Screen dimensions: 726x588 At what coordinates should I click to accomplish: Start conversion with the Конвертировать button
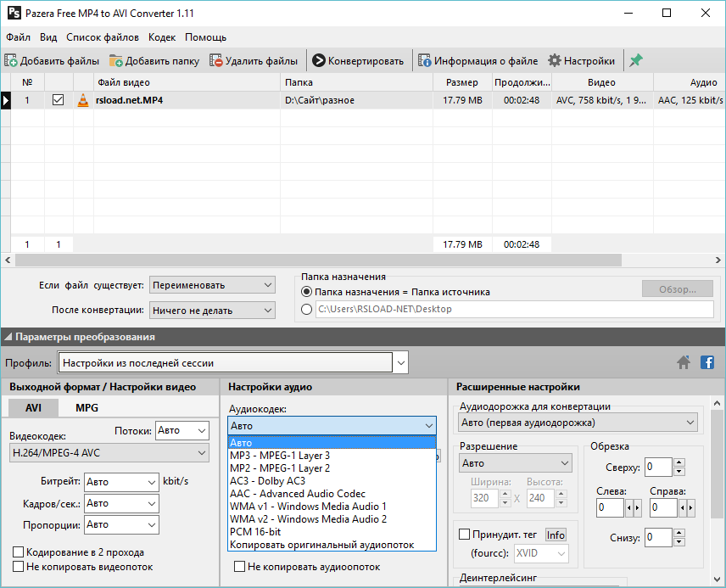pos(357,61)
